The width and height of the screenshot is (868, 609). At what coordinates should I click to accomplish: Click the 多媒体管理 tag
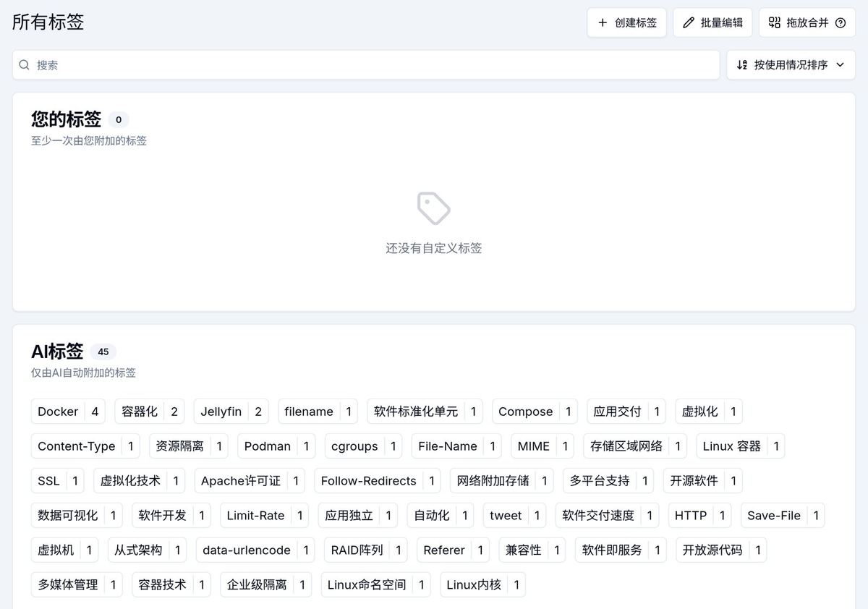pos(77,585)
